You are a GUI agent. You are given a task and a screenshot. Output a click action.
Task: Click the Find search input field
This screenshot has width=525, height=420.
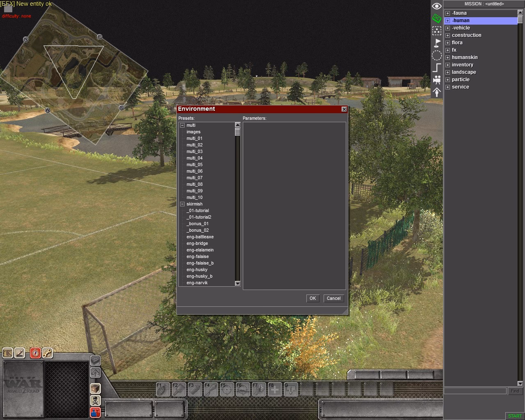[x=475, y=391]
